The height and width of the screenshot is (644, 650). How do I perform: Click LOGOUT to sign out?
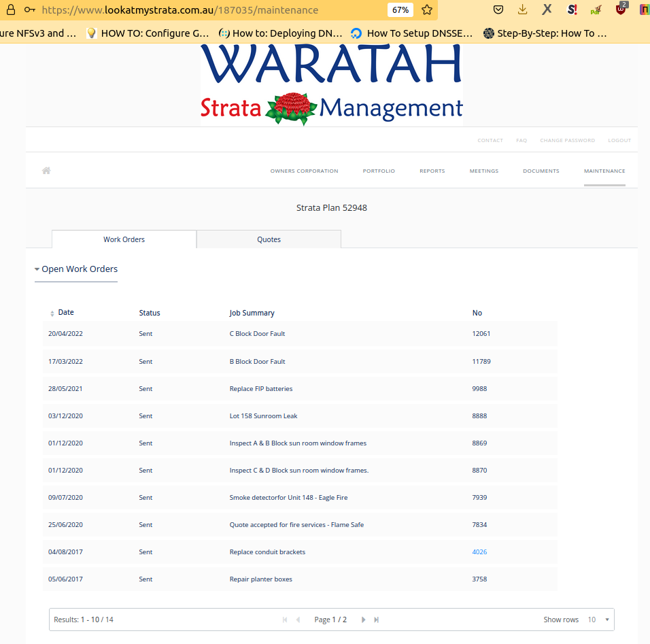pos(619,141)
